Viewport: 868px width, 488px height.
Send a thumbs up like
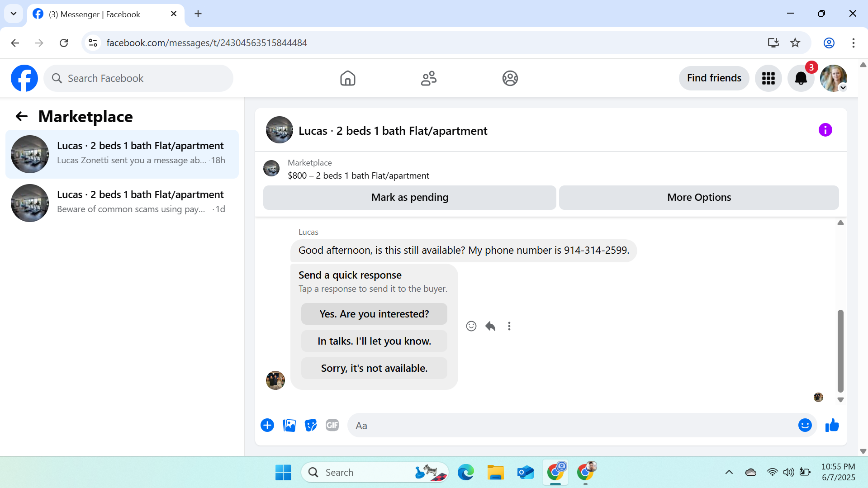coord(832,425)
